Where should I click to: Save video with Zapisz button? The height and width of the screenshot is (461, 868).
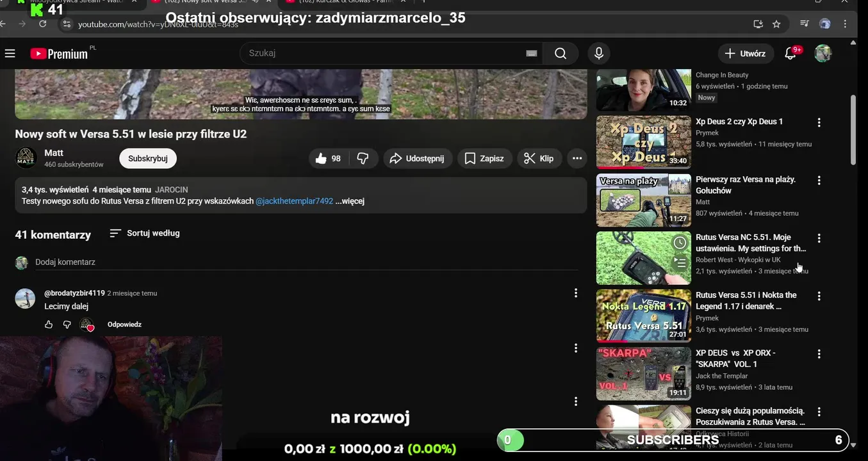coord(484,158)
